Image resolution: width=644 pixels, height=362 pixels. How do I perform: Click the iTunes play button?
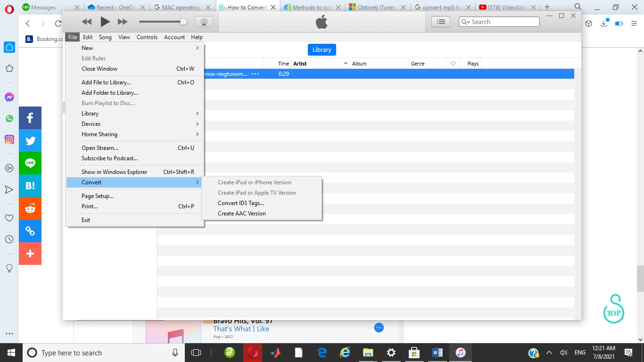105,22
